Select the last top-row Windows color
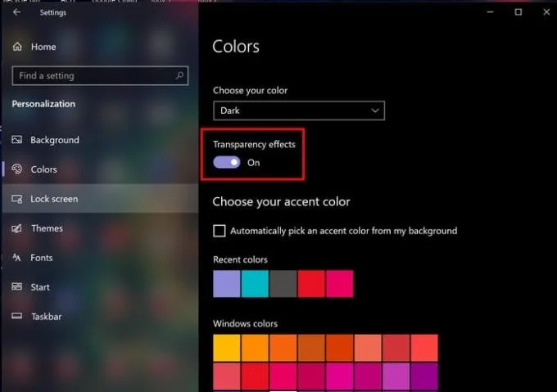557x392 pixels. (x=424, y=348)
